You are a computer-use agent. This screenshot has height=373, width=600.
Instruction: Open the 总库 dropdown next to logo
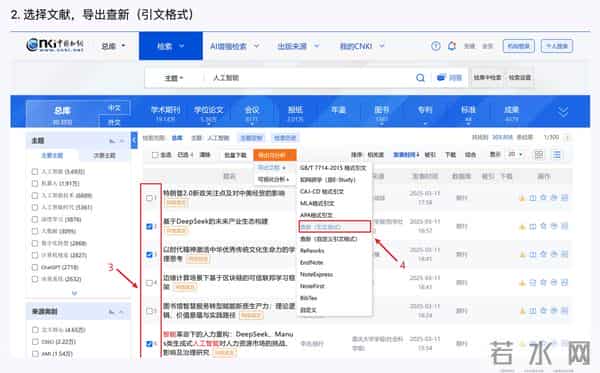click(113, 46)
